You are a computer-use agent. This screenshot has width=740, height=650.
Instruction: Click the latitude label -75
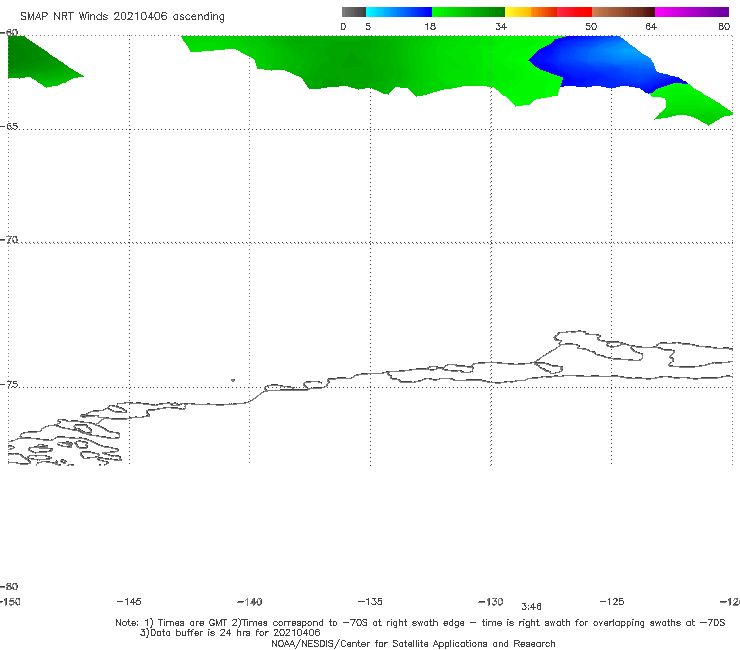coord(9,384)
